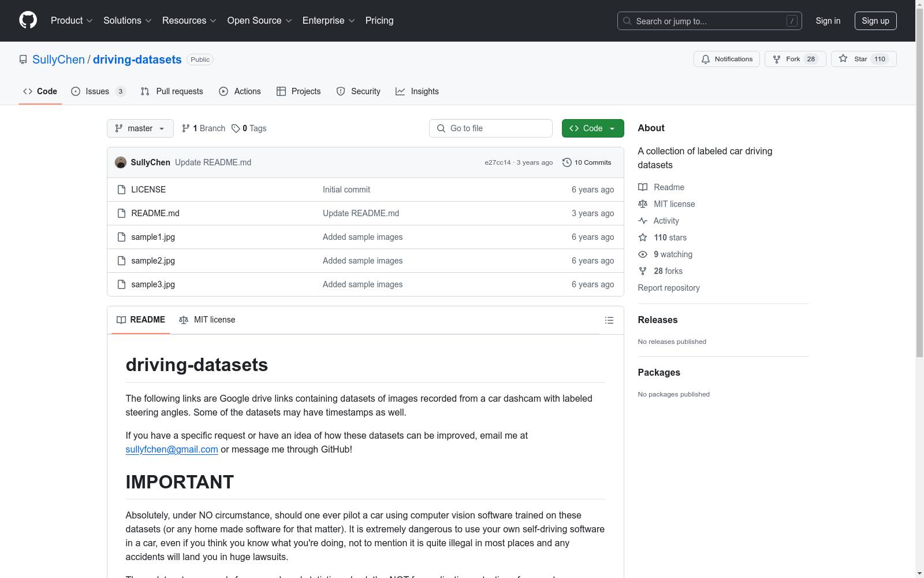Click SullyChen's avatar in commit row
Image resolution: width=924 pixels, height=578 pixels.
tap(121, 162)
